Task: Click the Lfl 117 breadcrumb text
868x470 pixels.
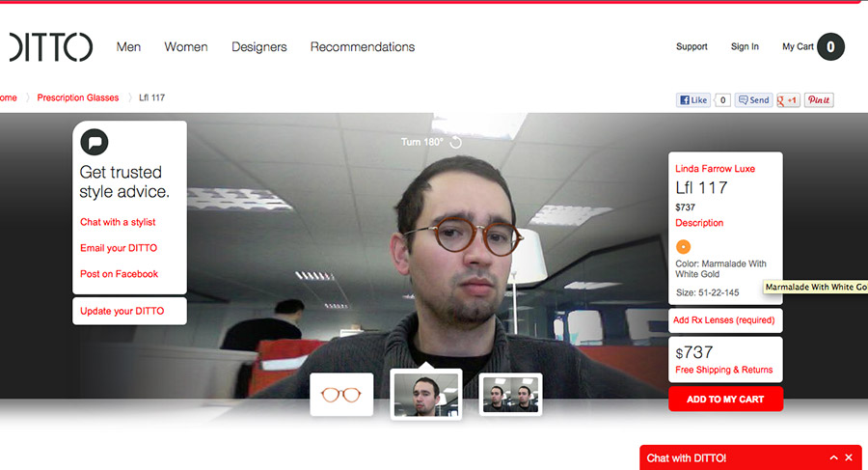Action: click(151, 97)
